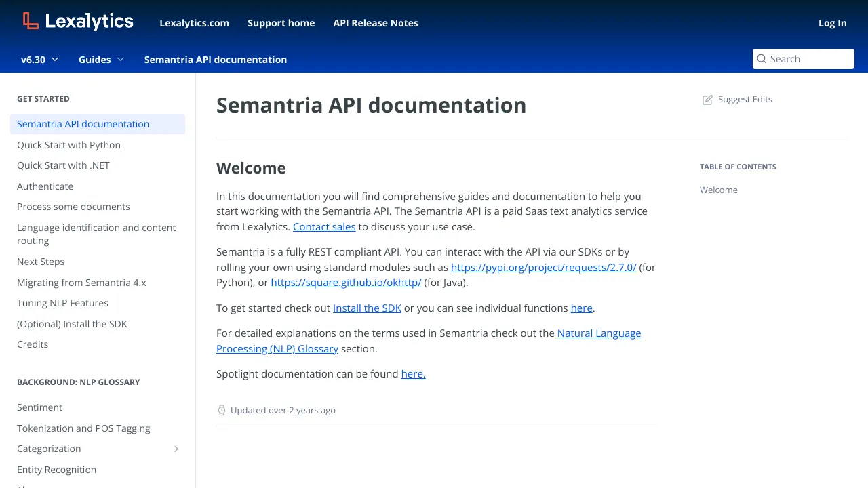Follow the Install the SDK link
The image size is (868, 488).
tap(367, 308)
